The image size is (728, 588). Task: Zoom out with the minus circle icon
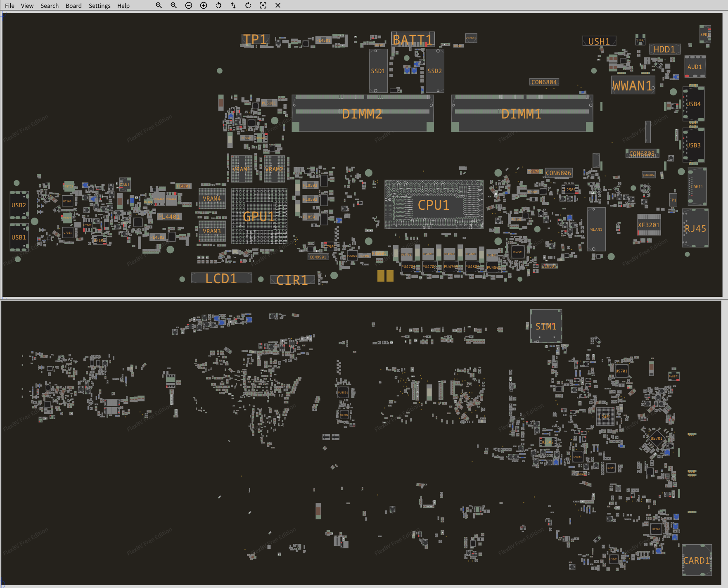tap(189, 5)
